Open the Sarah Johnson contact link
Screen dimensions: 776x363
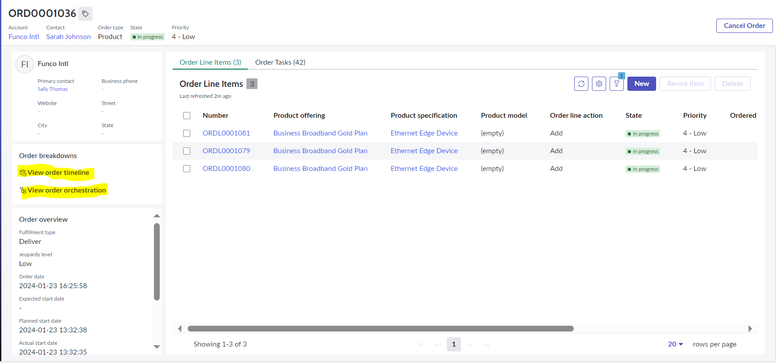coord(68,37)
